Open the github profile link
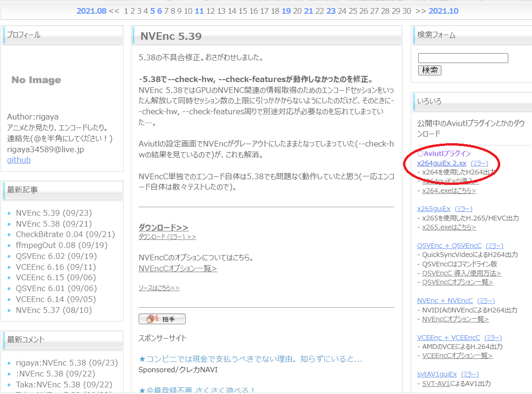 [18, 160]
